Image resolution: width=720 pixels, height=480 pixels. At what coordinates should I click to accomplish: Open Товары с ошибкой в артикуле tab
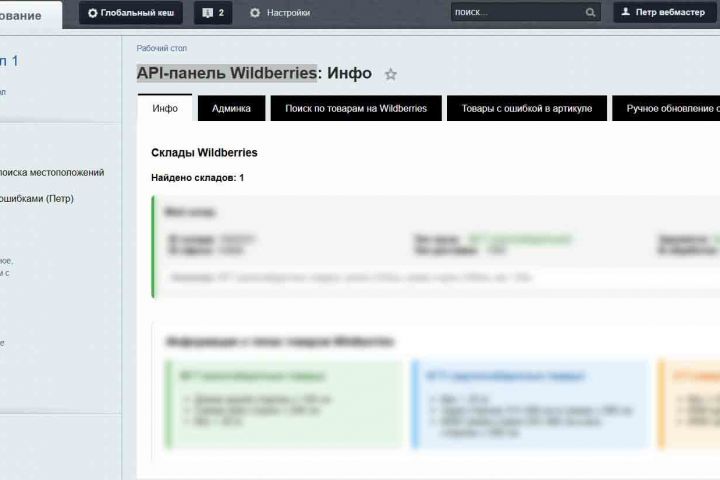pyautogui.click(x=527, y=108)
